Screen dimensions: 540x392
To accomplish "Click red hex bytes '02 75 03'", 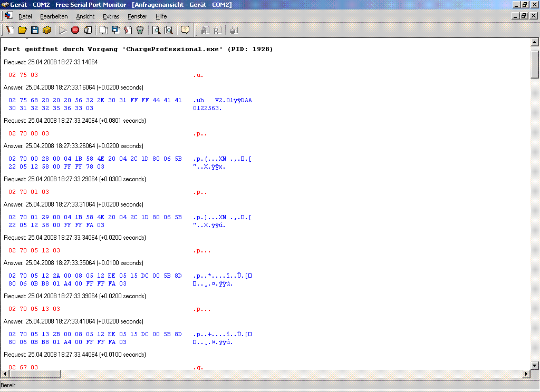I will pyautogui.click(x=23, y=75).
